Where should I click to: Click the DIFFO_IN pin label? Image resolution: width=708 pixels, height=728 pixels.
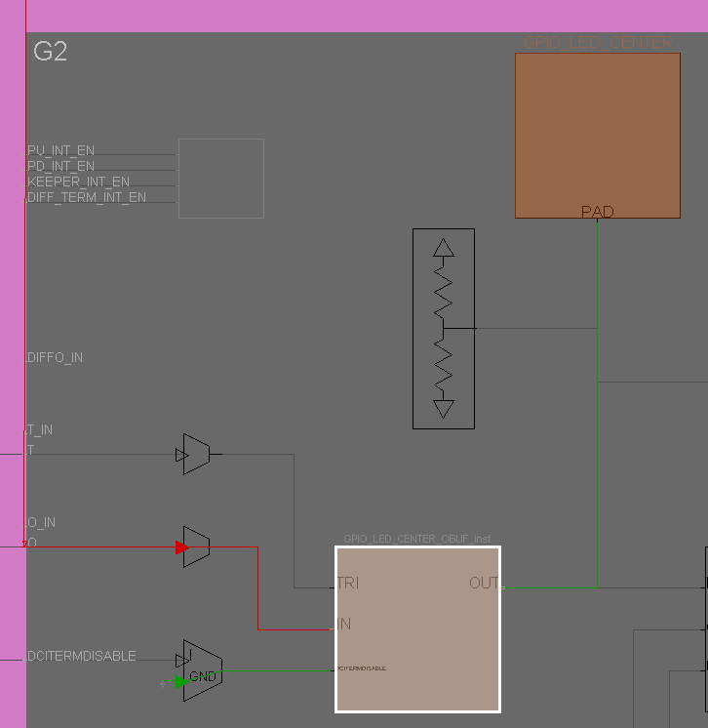click(55, 357)
